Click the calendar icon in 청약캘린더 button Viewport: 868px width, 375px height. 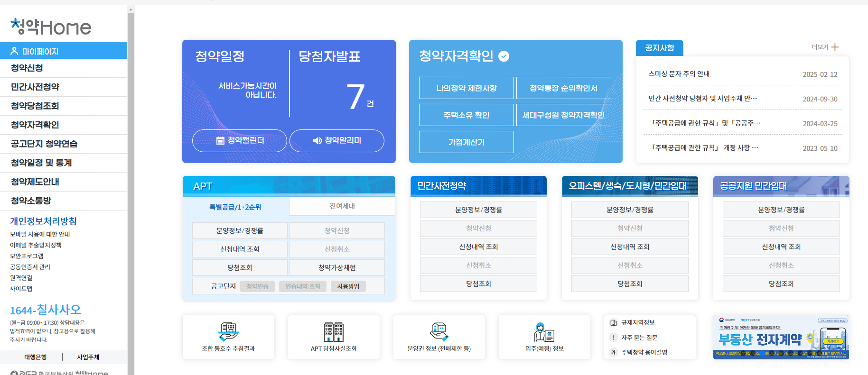click(x=220, y=141)
